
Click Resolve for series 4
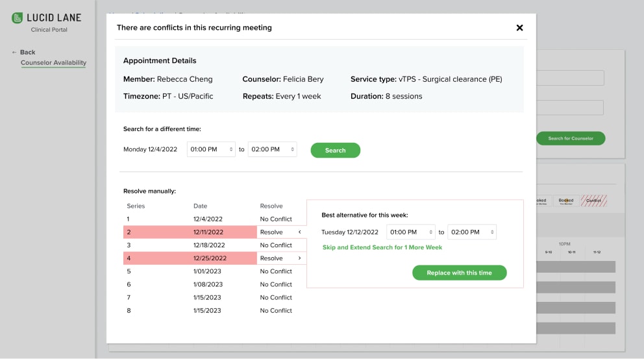pyautogui.click(x=271, y=258)
